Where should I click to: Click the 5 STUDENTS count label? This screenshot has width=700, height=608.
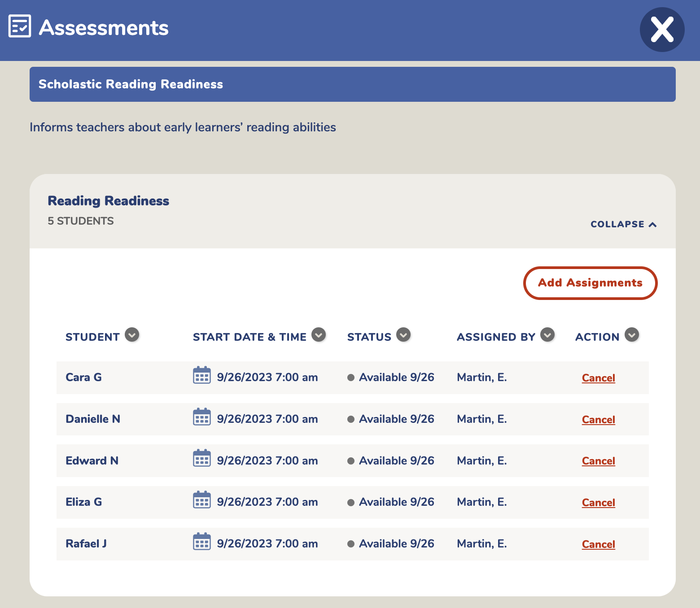point(81,221)
